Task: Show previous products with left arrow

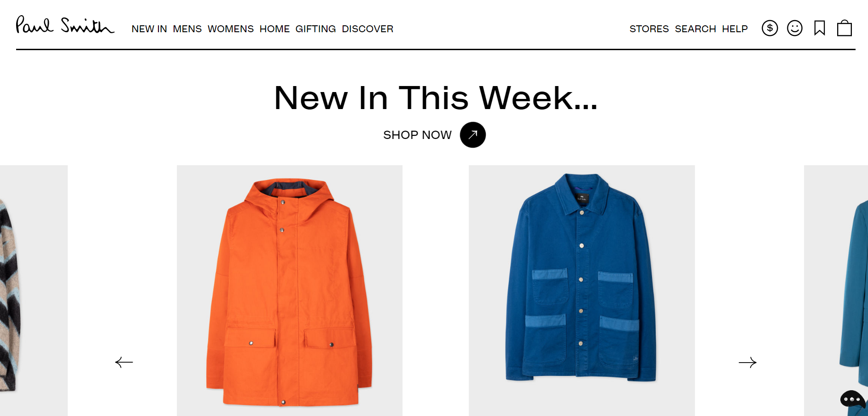Action: pyautogui.click(x=124, y=362)
